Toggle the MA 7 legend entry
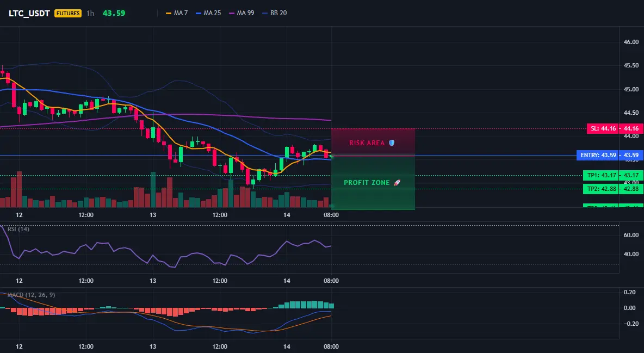 [177, 13]
